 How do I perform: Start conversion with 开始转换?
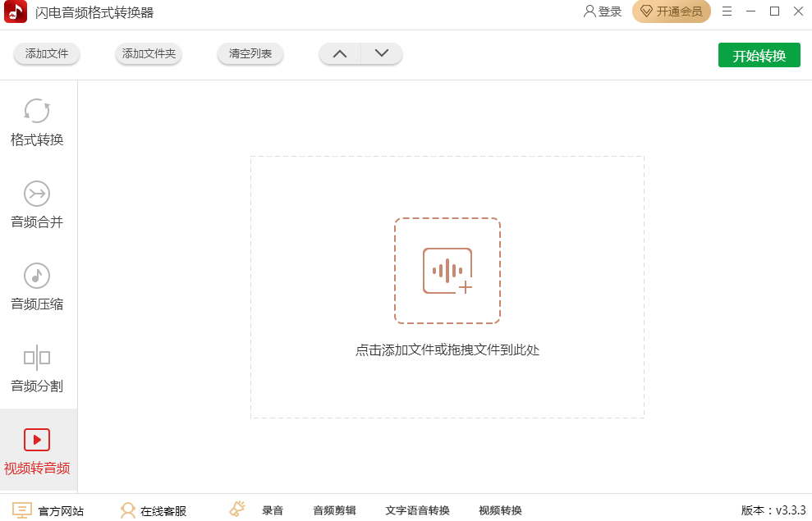point(759,55)
